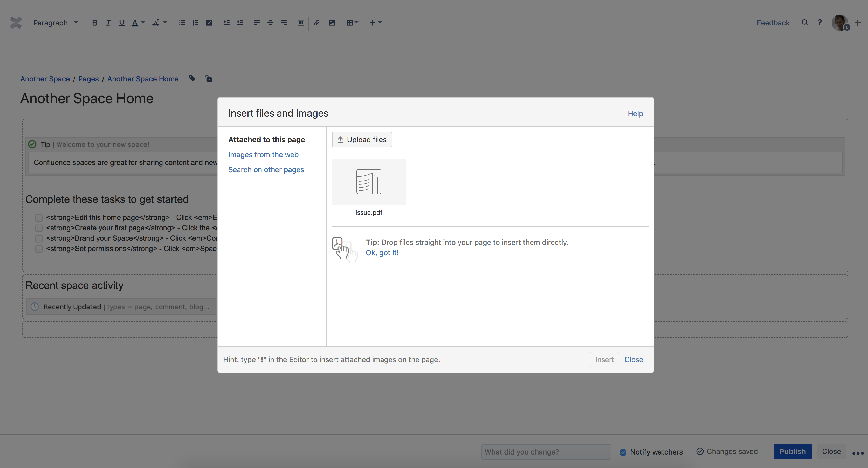Toggle bold formatting in toolbar
Viewport: 868px width, 468px height.
[95, 23]
